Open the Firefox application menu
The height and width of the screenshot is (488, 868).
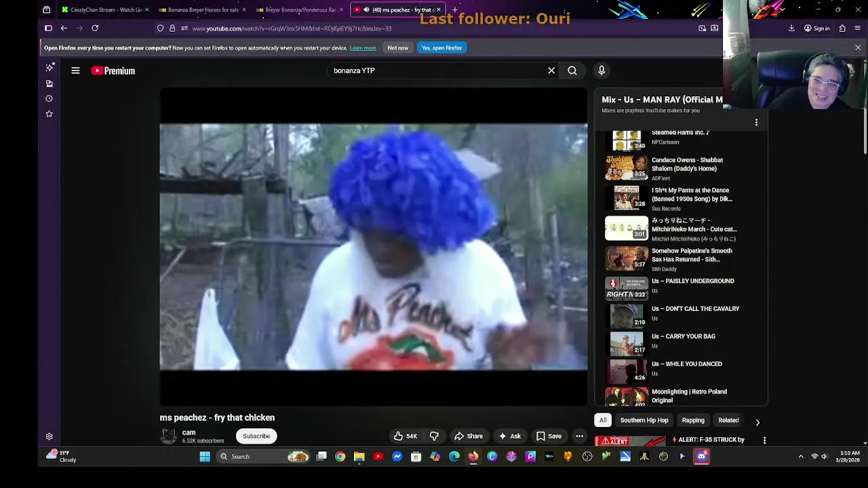point(858,28)
